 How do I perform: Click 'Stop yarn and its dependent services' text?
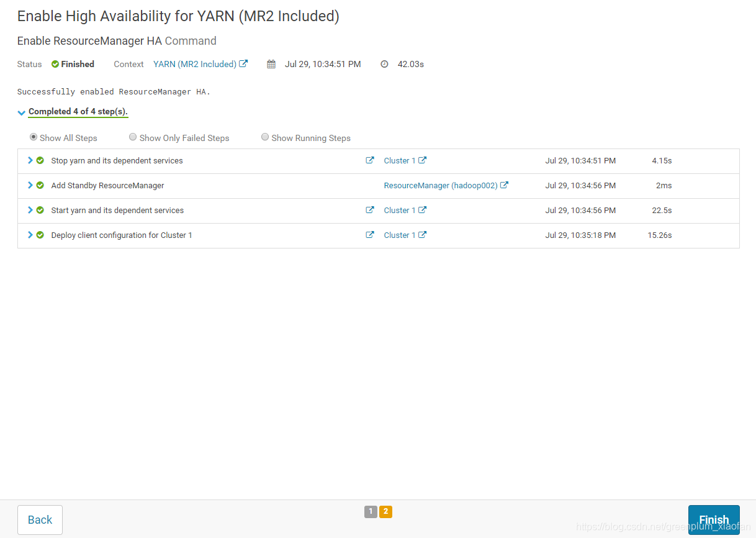[117, 160]
